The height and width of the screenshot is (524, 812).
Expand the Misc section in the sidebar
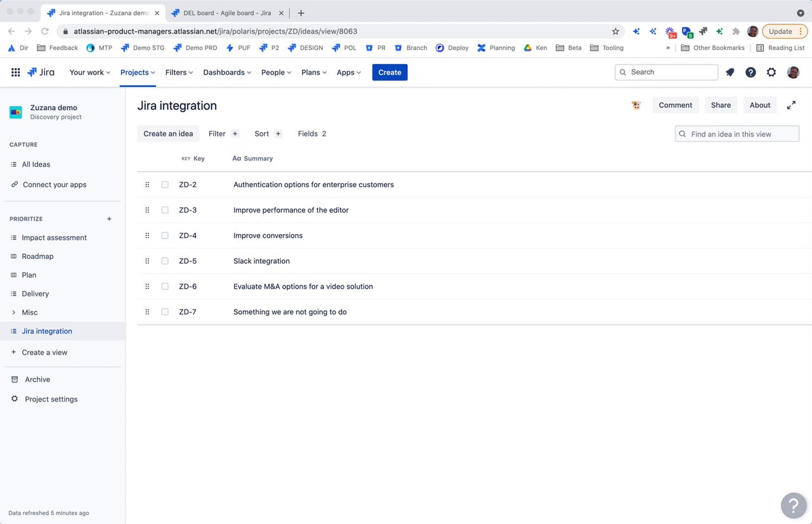(x=14, y=312)
